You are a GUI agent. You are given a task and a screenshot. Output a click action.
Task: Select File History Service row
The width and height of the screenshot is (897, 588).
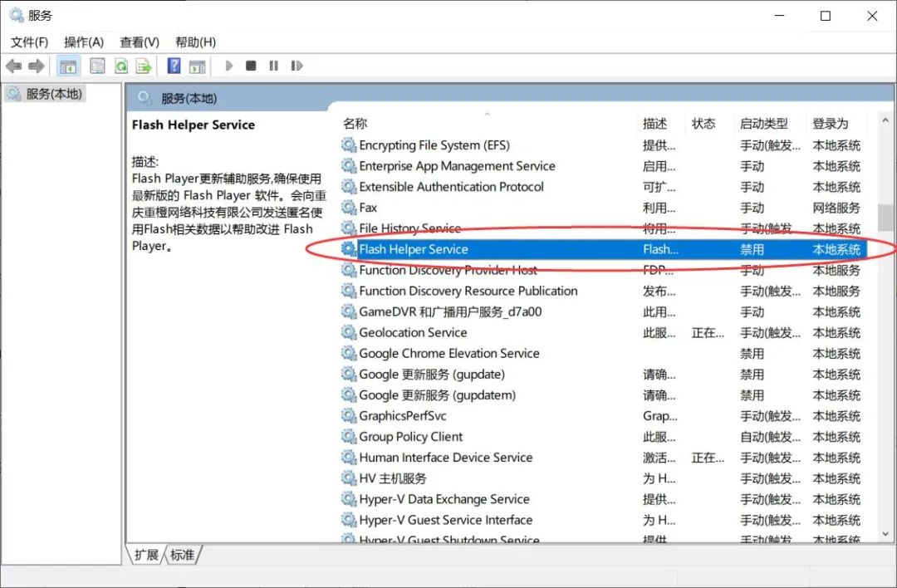tap(604, 228)
